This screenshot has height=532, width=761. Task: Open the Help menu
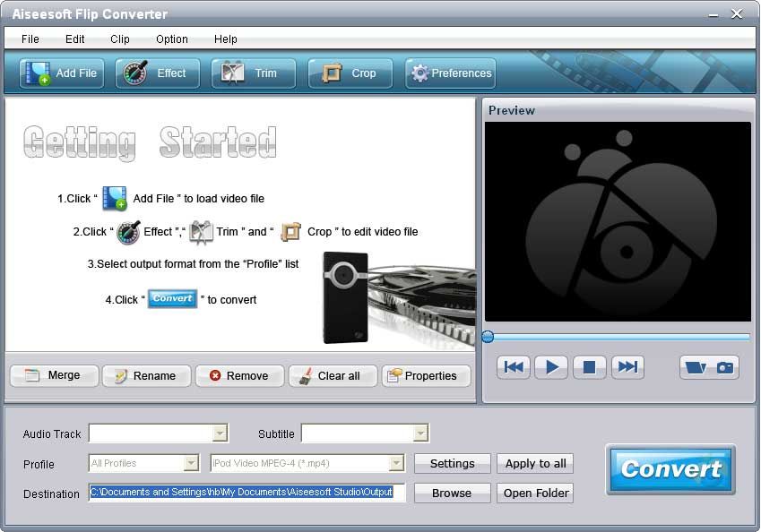coord(226,39)
